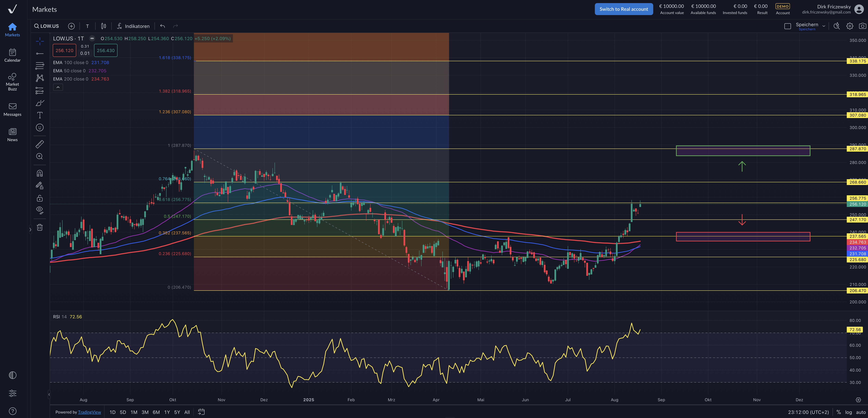
Task: Collapse the EMA indicator legend chevron
Action: [58, 87]
